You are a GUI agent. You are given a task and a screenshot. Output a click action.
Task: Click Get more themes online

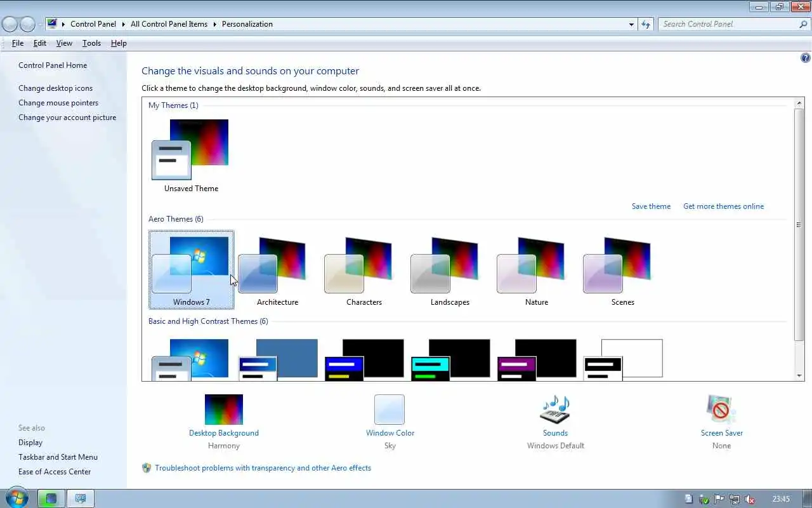pyautogui.click(x=723, y=206)
